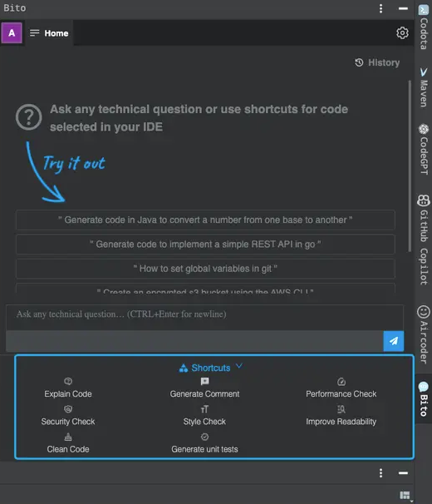Click the Generate unit tests checkmark icon
The width and height of the screenshot is (432, 504).
[204, 437]
